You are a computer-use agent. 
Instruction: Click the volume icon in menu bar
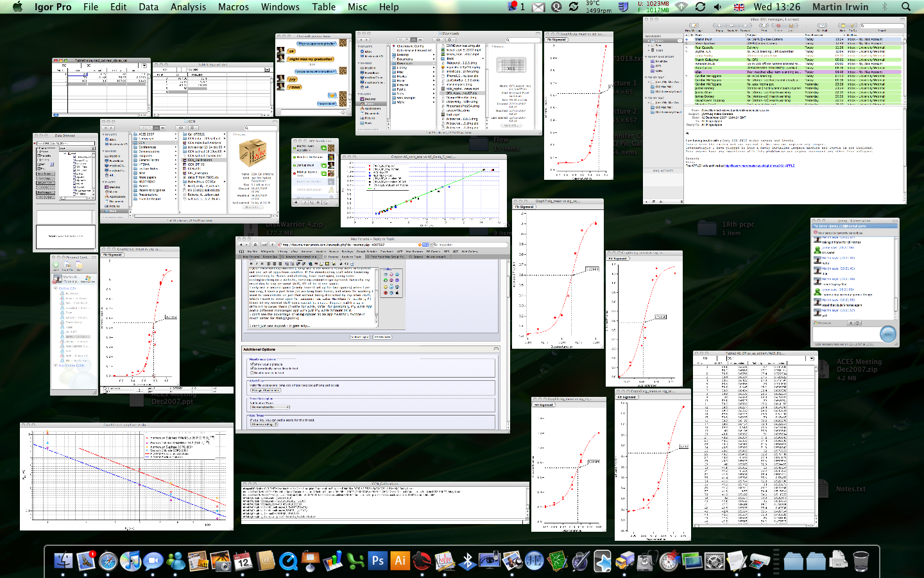(717, 7)
